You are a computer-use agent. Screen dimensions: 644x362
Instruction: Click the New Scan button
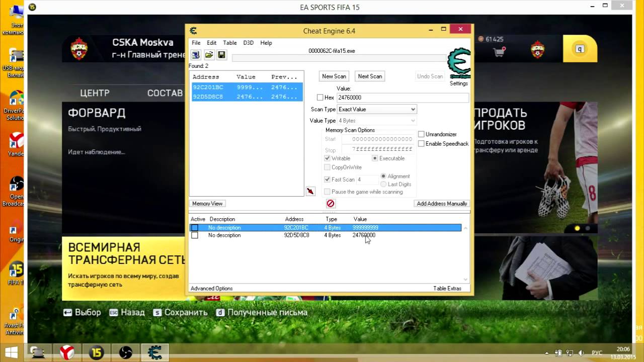(x=334, y=76)
